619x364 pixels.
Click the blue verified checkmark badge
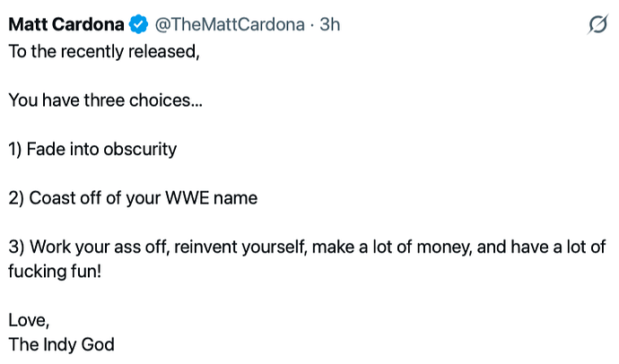(x=138, y=24)
